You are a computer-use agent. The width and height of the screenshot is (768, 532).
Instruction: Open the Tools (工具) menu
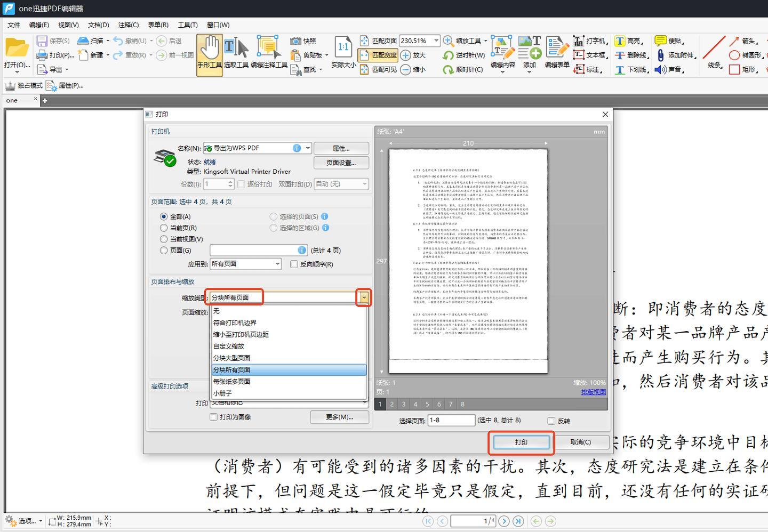[188, 25]
